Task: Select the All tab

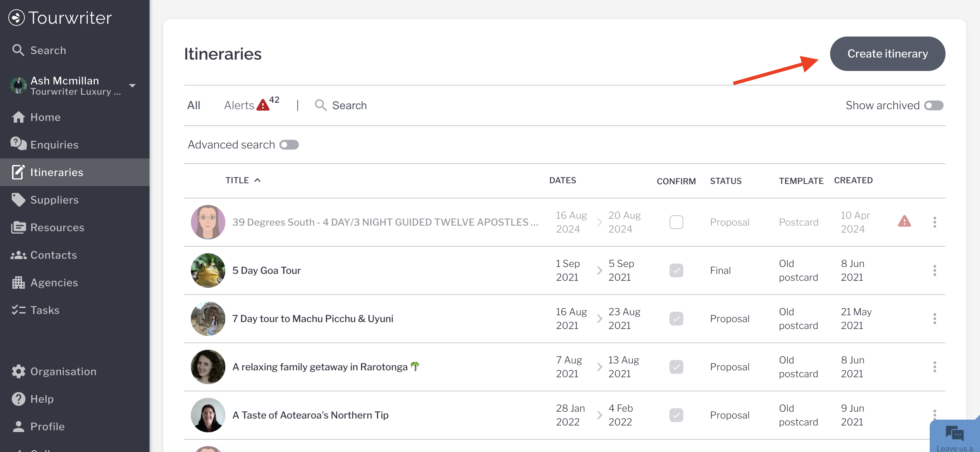Action: [193, 105]
